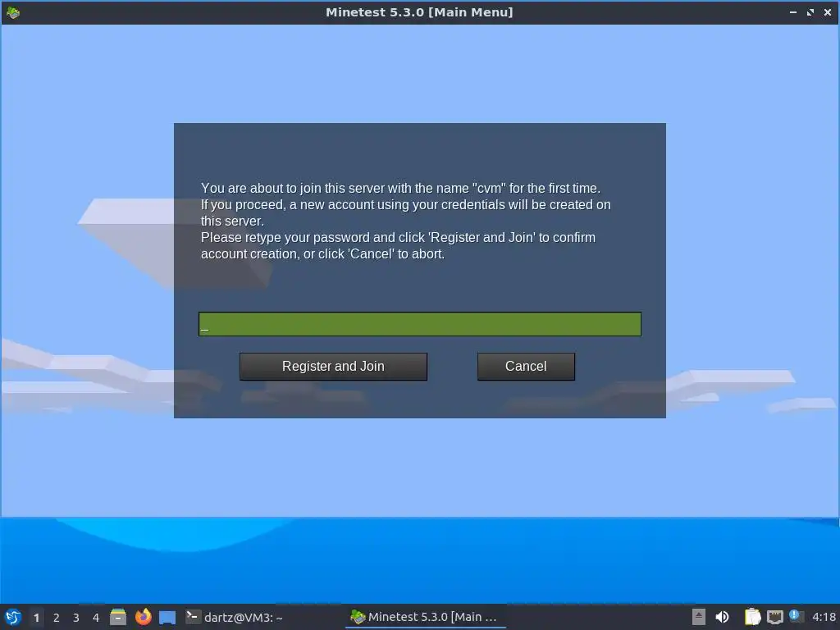
Task: Open the network connection tray icon
Action: (x=774, y=617)
